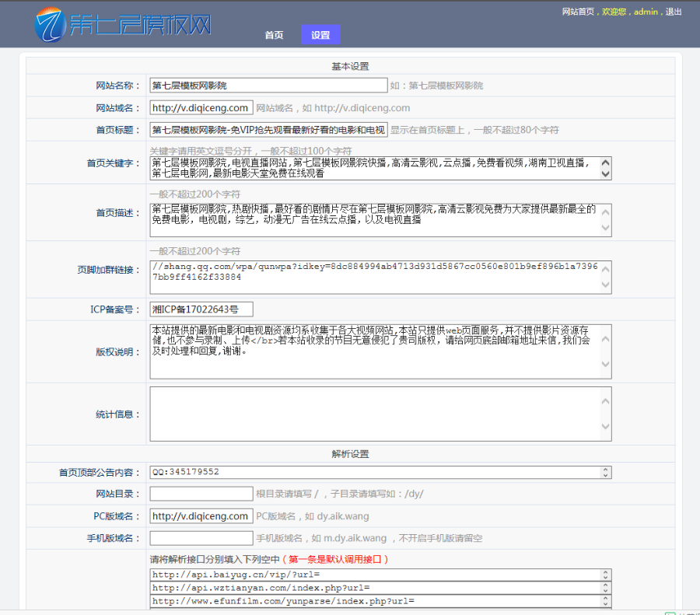Click the 页脚加群链接 scroll down arrow

(x=605, y=285)
